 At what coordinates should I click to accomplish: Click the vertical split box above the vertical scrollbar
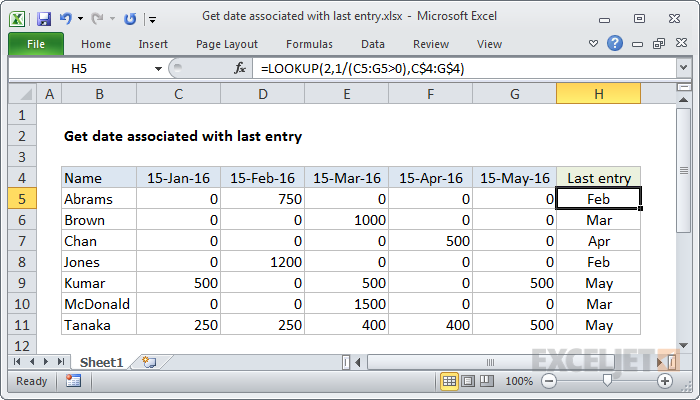tap(683, 87)
